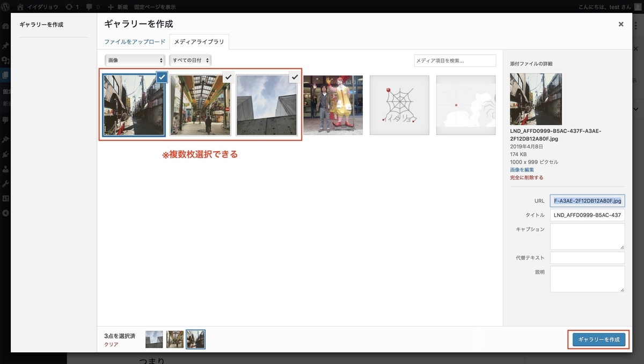The image size is (644, 364).
Task: Add new content via the 新規 plus icon
Action: point(118,7)
